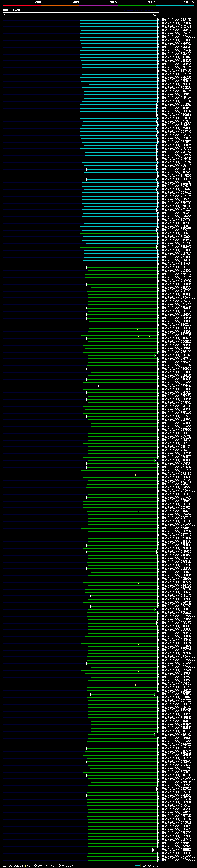Select hit label UniRef100_Q3M414
The image size is (197, 868).
click(177, 200)
